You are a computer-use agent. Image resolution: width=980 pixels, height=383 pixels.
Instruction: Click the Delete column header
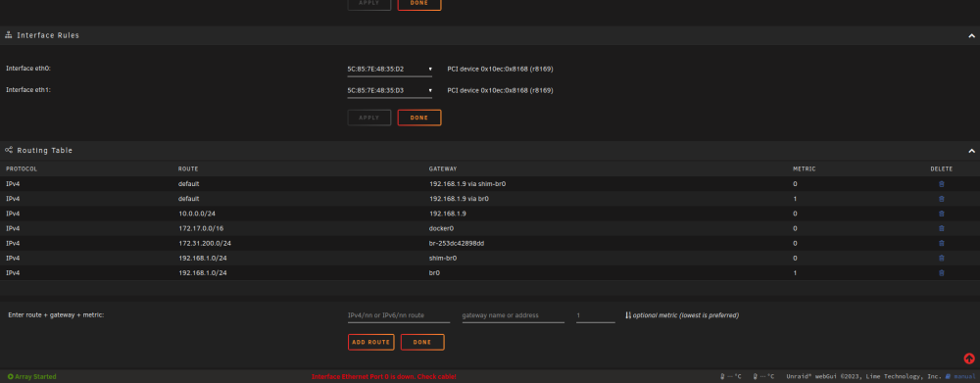[x=941, y=169]
